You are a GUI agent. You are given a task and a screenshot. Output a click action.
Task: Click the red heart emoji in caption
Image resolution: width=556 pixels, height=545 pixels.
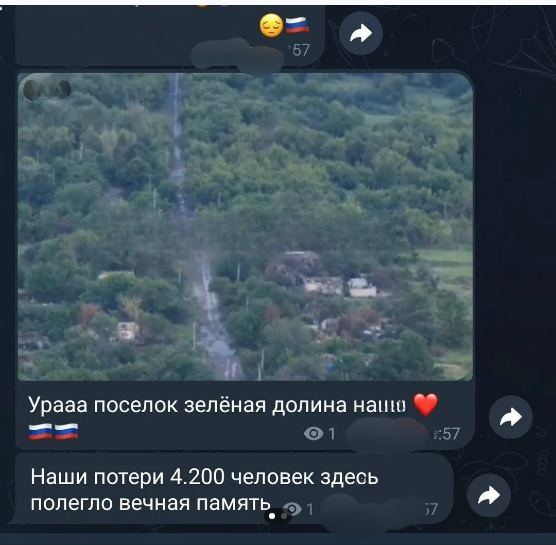pos(426,405)
